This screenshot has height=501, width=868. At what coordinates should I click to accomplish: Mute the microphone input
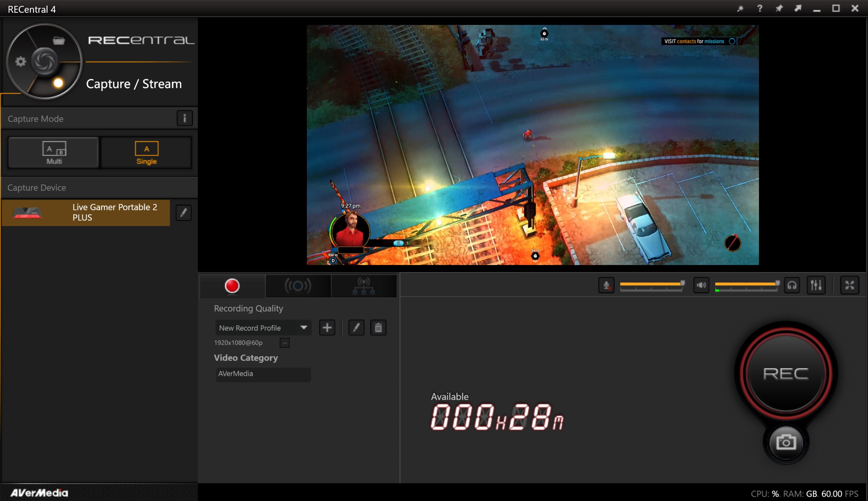(606, 285)
